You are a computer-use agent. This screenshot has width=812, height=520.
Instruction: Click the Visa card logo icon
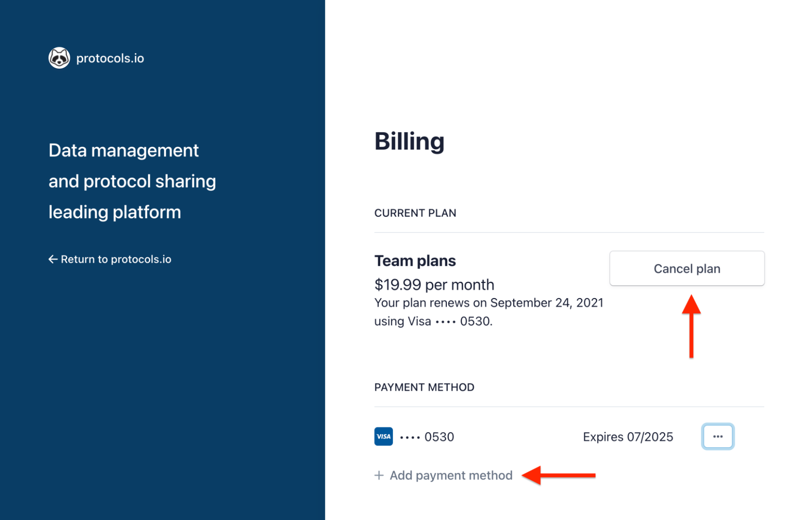click(x=383, y=437)
